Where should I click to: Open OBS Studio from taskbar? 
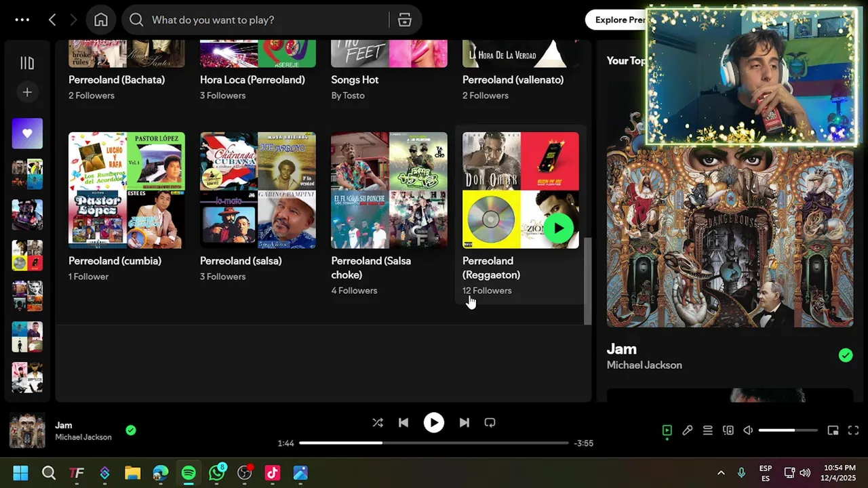[245, 472]
